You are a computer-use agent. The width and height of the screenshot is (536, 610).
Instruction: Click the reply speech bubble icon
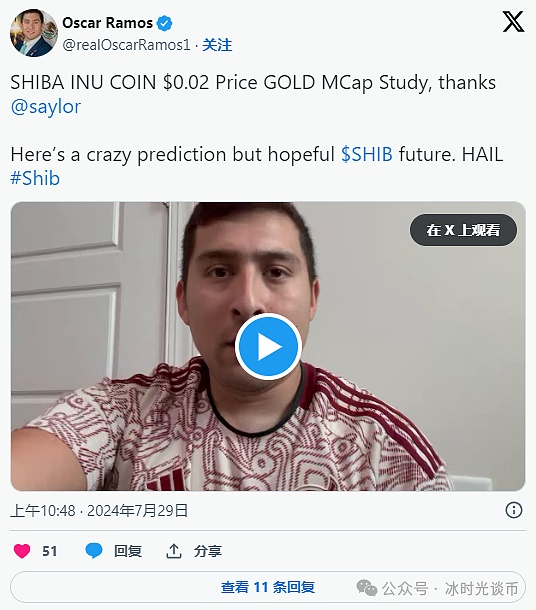click(x=94, y=551)
